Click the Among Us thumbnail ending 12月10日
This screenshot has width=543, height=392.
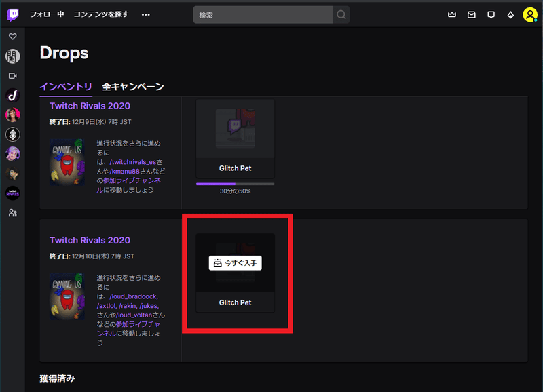coord(67,296)
